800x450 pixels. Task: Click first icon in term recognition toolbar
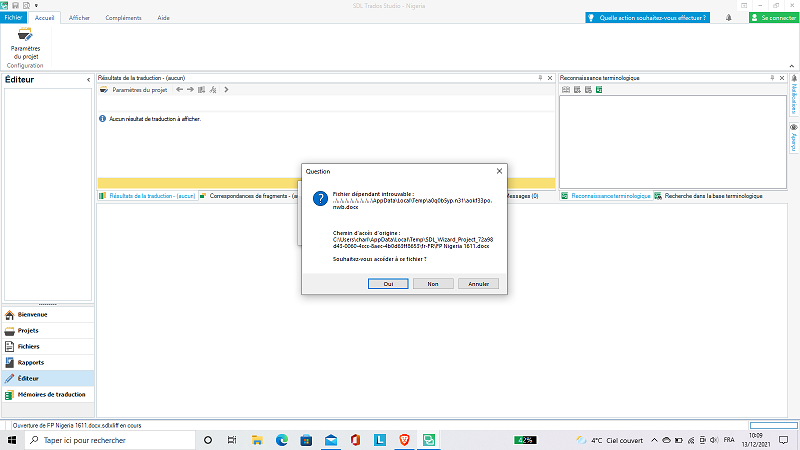(x=565, y=90)
